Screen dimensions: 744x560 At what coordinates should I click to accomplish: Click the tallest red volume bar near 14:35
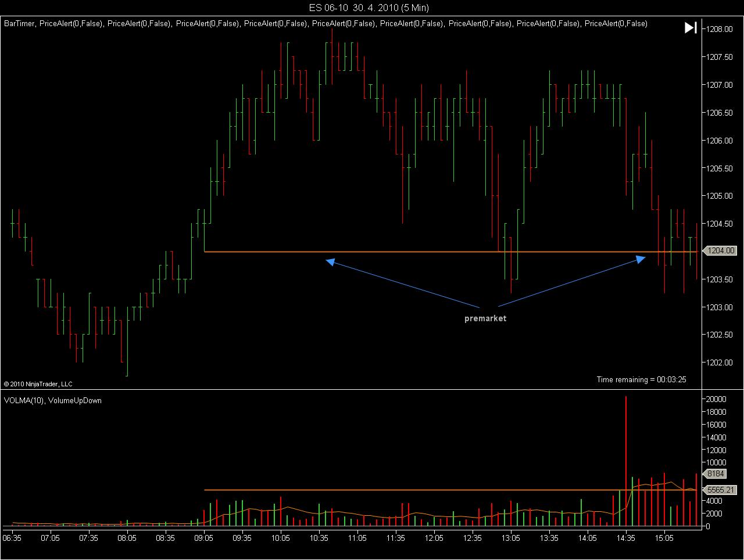point(626,461)
